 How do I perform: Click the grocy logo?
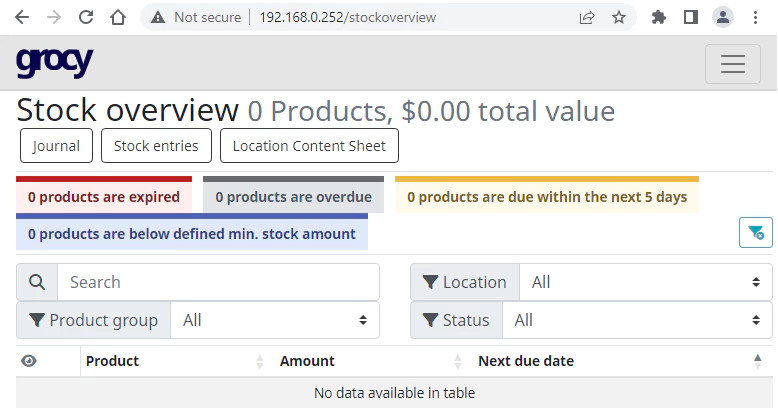coord(54,62)
